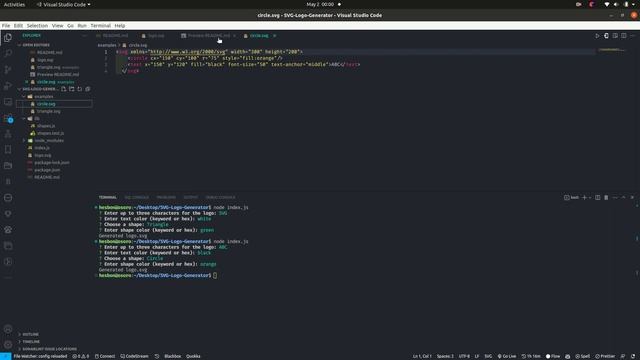Click CodeStream in status bar
The width and height of the screenshot is (640, 360).
pos(135,356)
